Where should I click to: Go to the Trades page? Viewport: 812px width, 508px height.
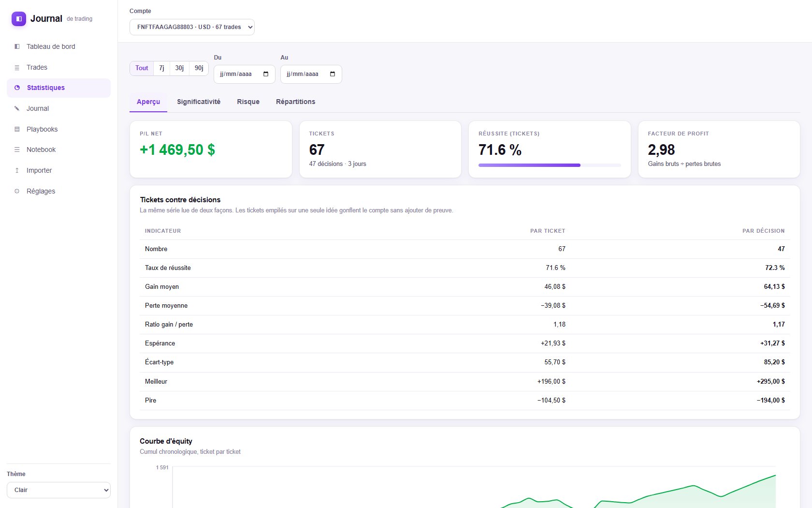click(58, 67)
